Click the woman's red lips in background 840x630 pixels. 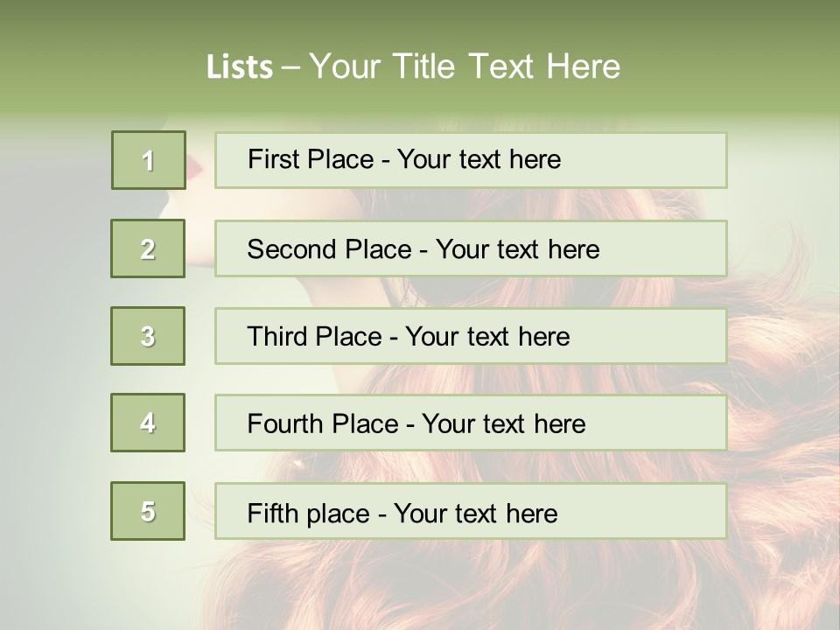[x=196, y=166]
